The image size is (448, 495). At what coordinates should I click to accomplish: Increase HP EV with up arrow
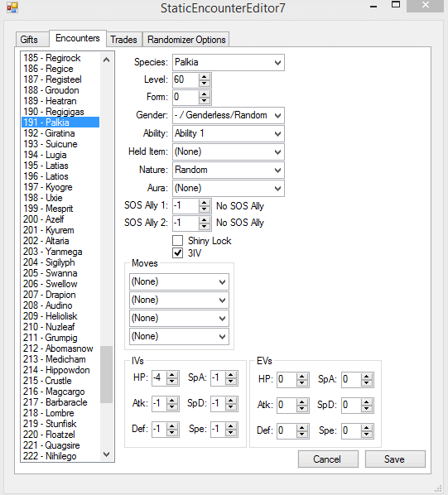coord(302,377)
